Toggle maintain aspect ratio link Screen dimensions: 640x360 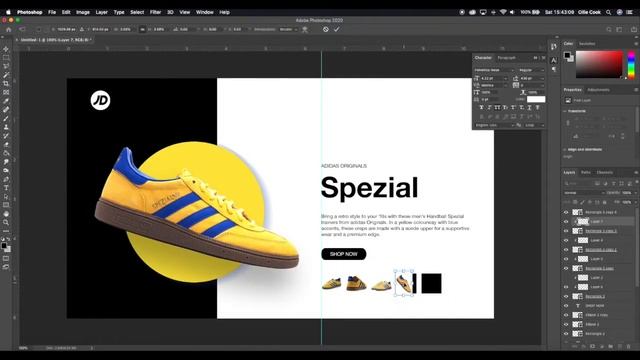[x=142, y=29]
